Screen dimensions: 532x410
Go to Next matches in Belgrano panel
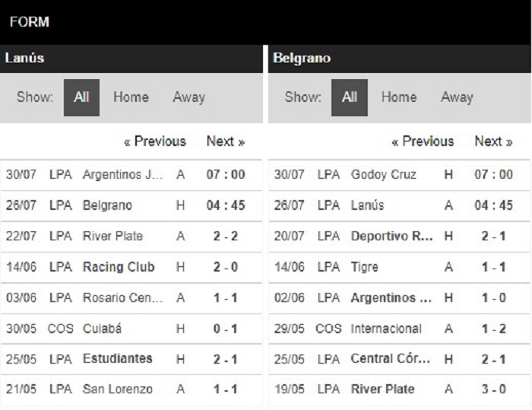[494, 141]
